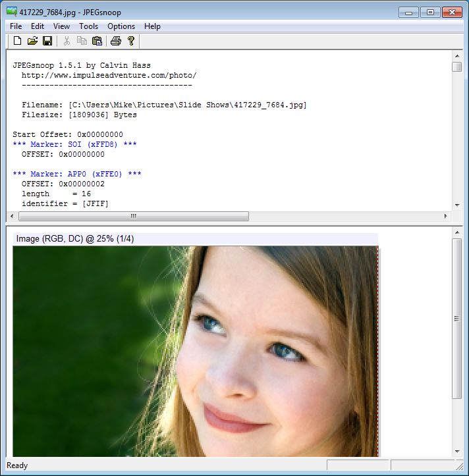Click the decoded image preview
The width and height of the screenshot is (469, 476).
pos(196,351)
